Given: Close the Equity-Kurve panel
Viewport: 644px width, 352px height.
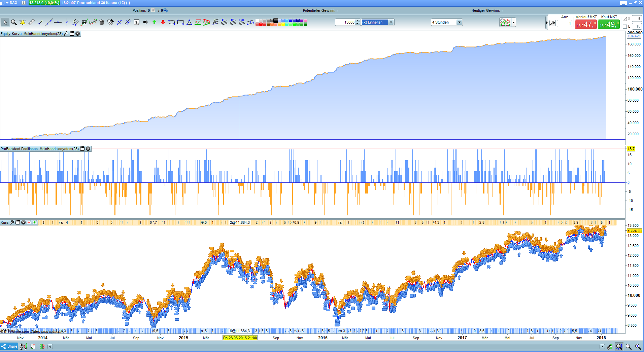Looking at the screenshot, I should [78, 34].
